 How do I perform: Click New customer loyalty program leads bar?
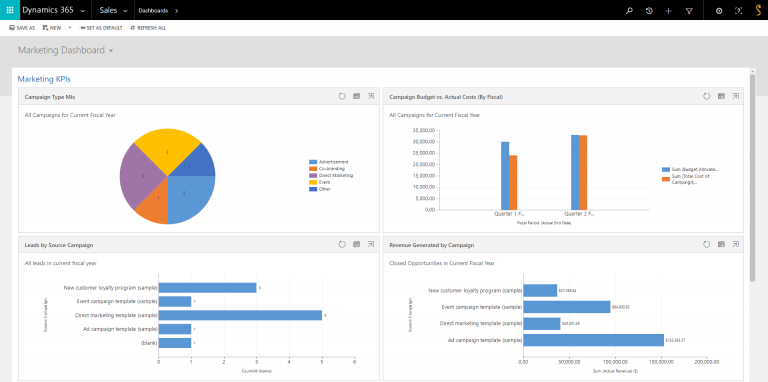tap(207, 288)
